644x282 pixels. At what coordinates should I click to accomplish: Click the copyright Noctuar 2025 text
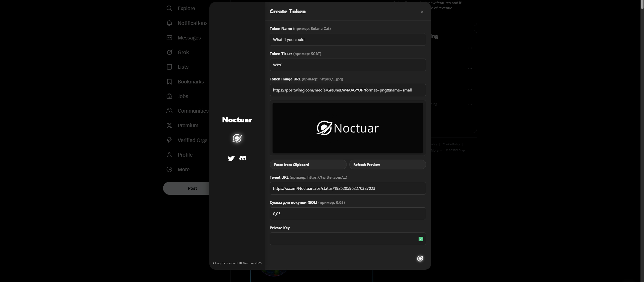click(237, 263)
